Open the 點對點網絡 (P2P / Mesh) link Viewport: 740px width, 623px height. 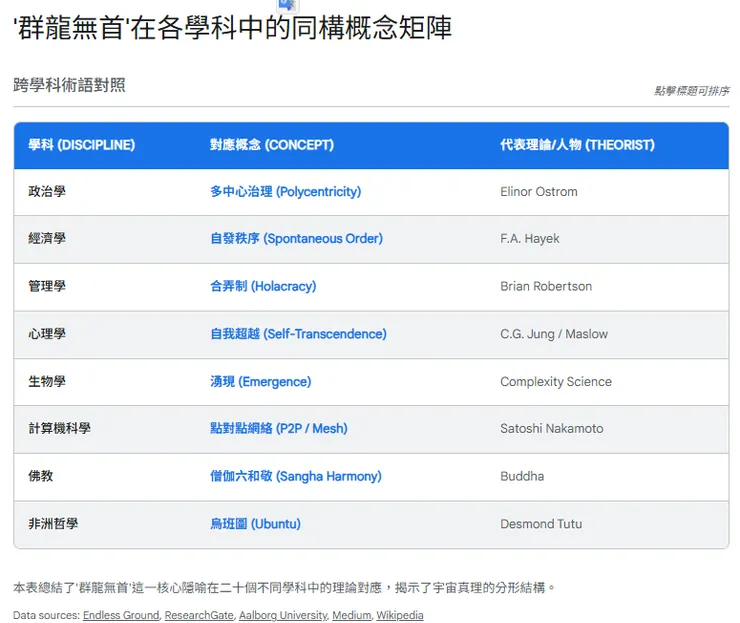[x=278, y=428]
